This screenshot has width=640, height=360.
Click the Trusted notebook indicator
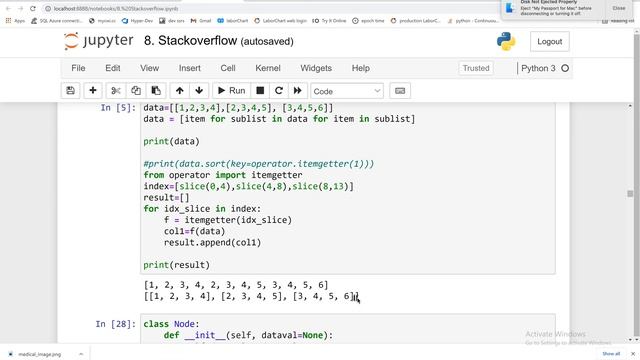(x=476, y=68)
